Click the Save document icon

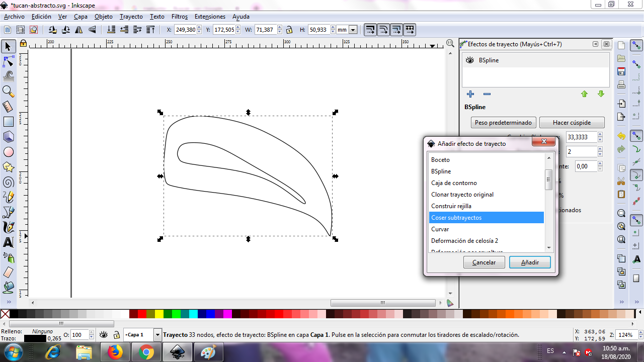tap(621, 71)
